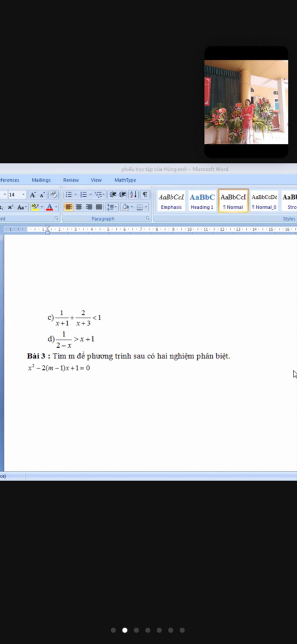Switch to the References ribbon tab
The height and width of the screenshot is (644, 297).
click(x=10, y=180)
